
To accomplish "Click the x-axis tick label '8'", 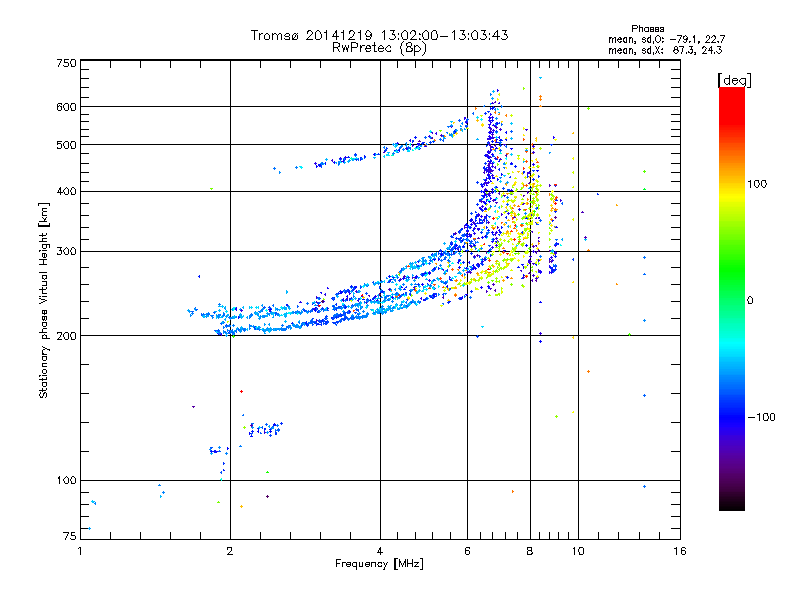I will (x=530, y=551).
